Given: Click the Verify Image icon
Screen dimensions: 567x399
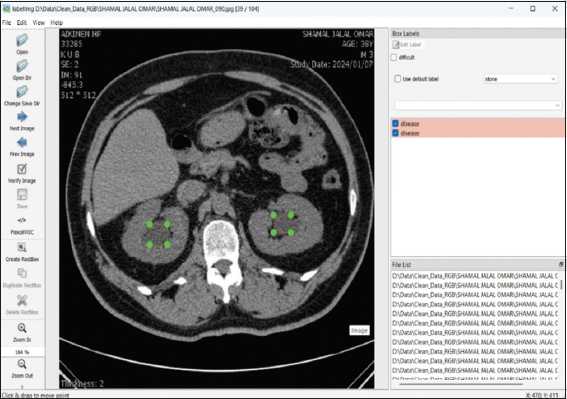Looking at the screenshot, I should click(x=22, y=169).
